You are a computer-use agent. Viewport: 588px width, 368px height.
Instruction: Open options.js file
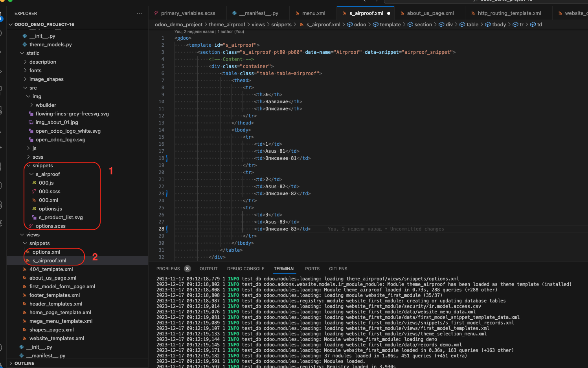point(50,209)
